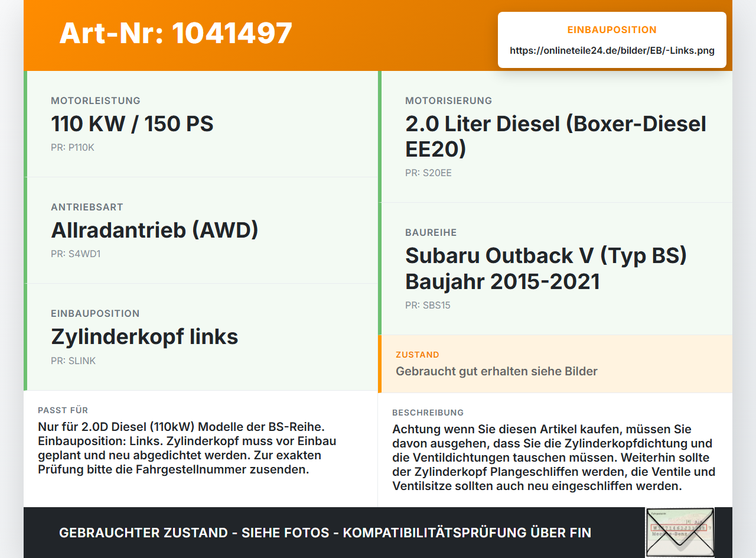Viewport: 756px width, 558px height.
Task: Click the 'PR: S4WD1' code
Action: [76, 254]
